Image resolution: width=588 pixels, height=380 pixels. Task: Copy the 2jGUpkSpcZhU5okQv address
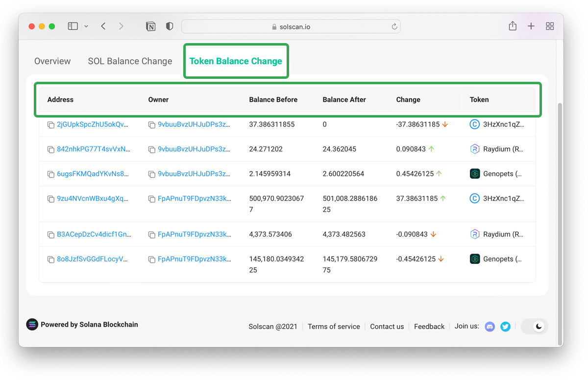point(50,125)
